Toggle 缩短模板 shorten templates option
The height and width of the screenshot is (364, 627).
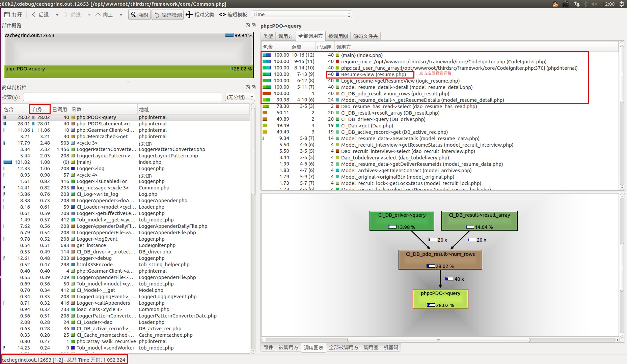(x=233, y=14)
